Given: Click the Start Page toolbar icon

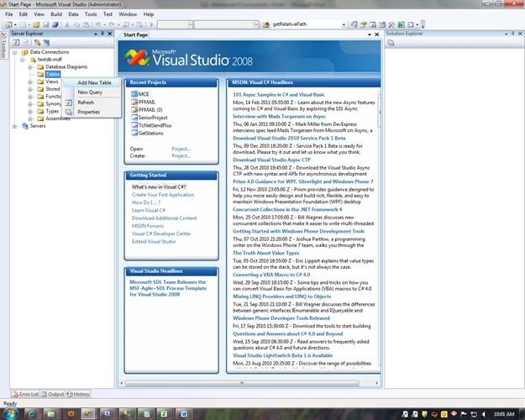Looking at the screenshot, I should pyautogui.click(x=402, y=24).
